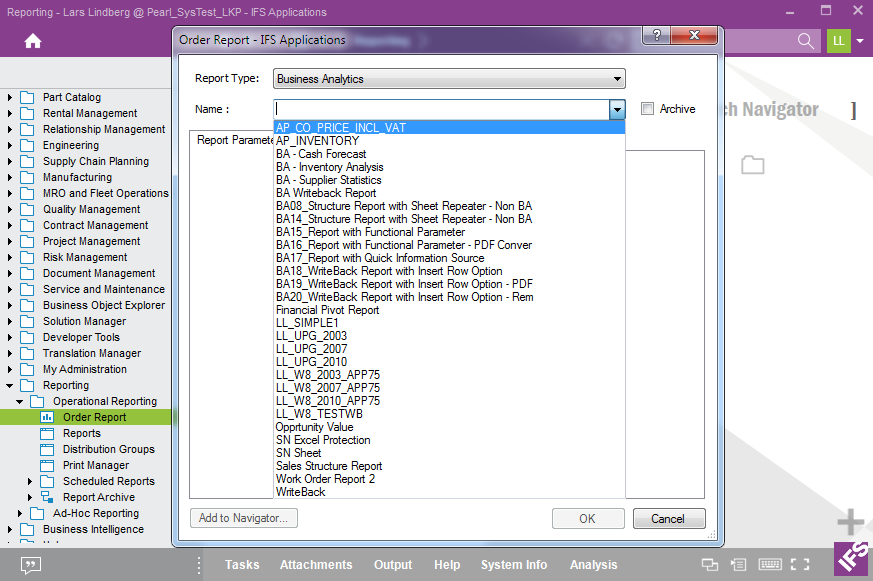Click the dialog help question mark button

[x=657, y=35]
